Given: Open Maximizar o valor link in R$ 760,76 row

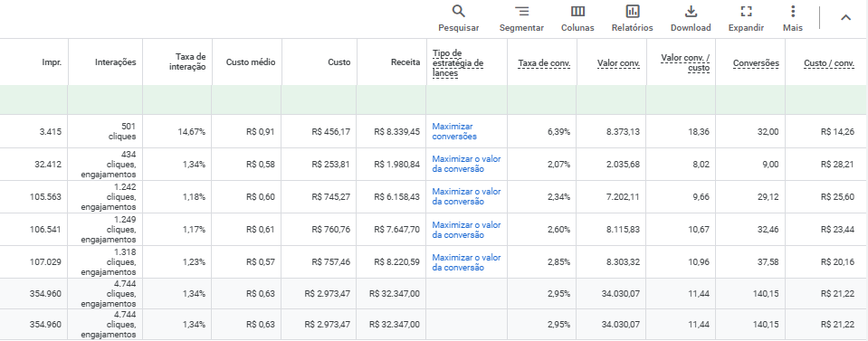Looking at the screenshot, I should coord(466,230).
